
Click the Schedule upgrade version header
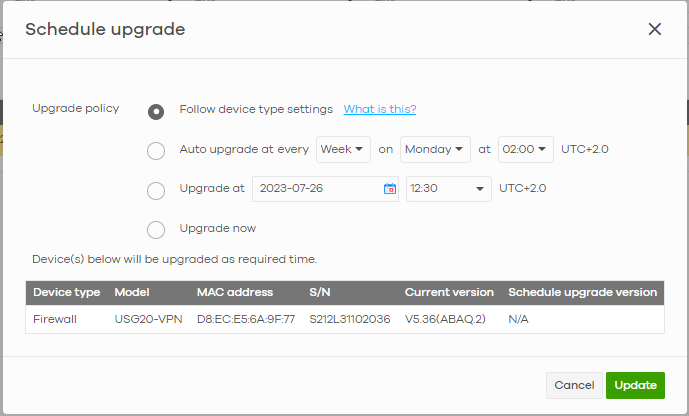point(582,292)
